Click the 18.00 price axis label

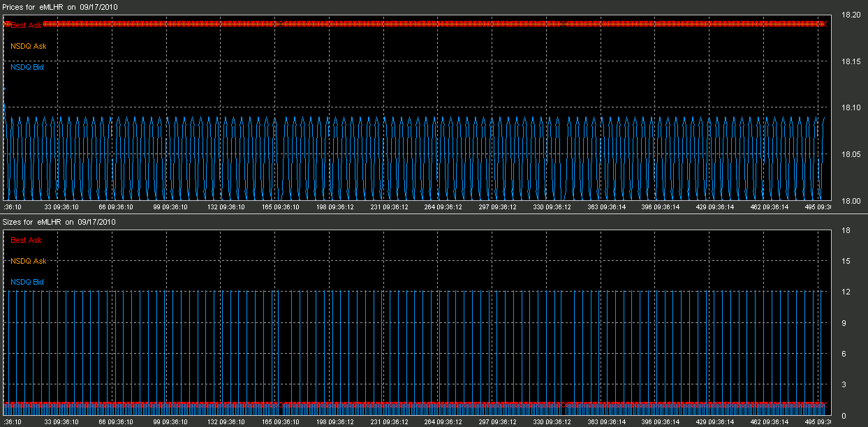[x=850, y=201]
